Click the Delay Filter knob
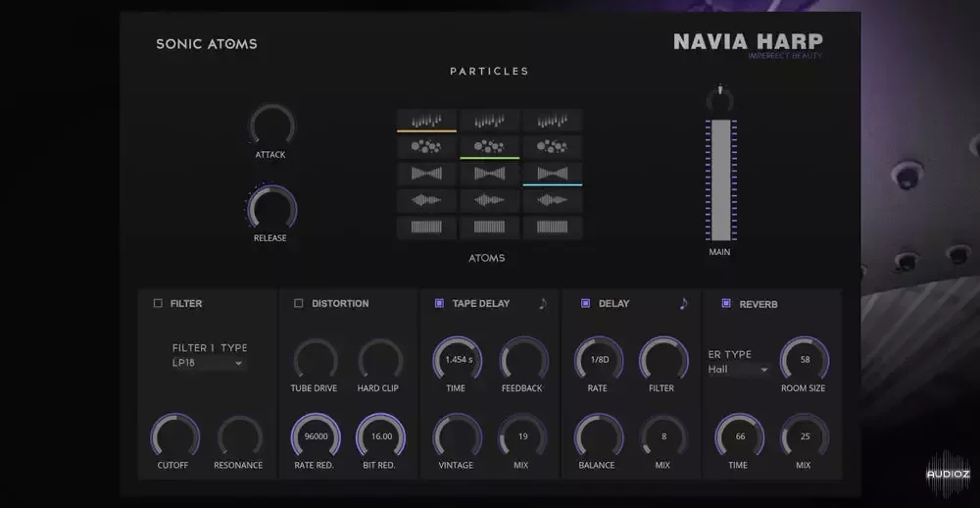980x508 pixels. (x=663, y=360)
